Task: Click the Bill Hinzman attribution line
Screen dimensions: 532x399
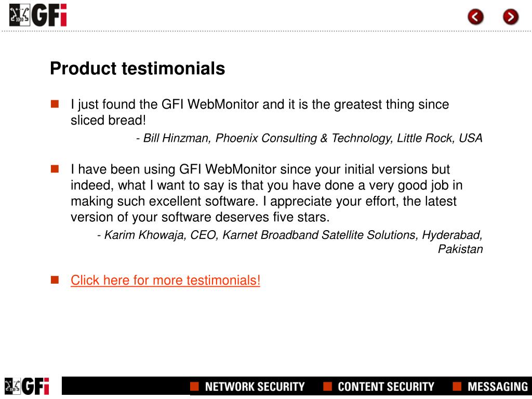Action: pyautogui.click(x=309, y=138)
